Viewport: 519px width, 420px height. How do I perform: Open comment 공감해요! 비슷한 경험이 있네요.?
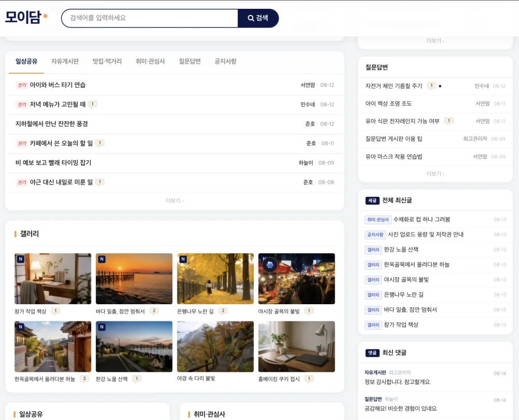[x=401, y=409]
